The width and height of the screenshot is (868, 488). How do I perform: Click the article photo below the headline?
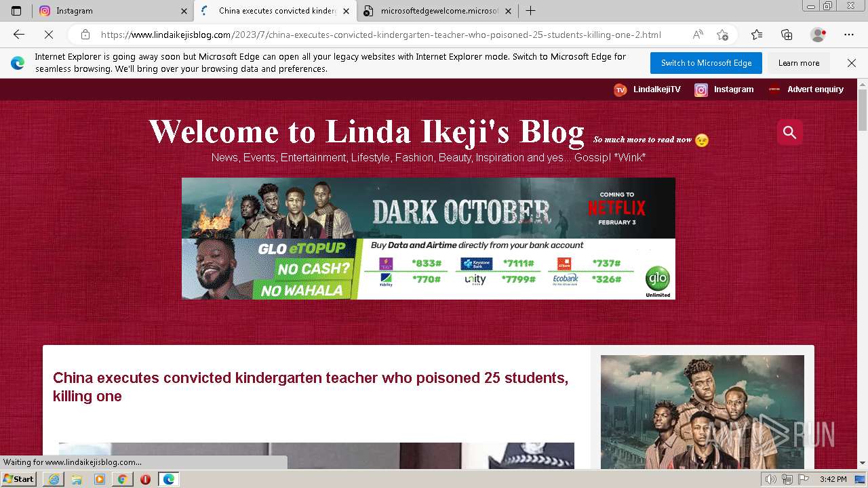click(x=316, y=455)
